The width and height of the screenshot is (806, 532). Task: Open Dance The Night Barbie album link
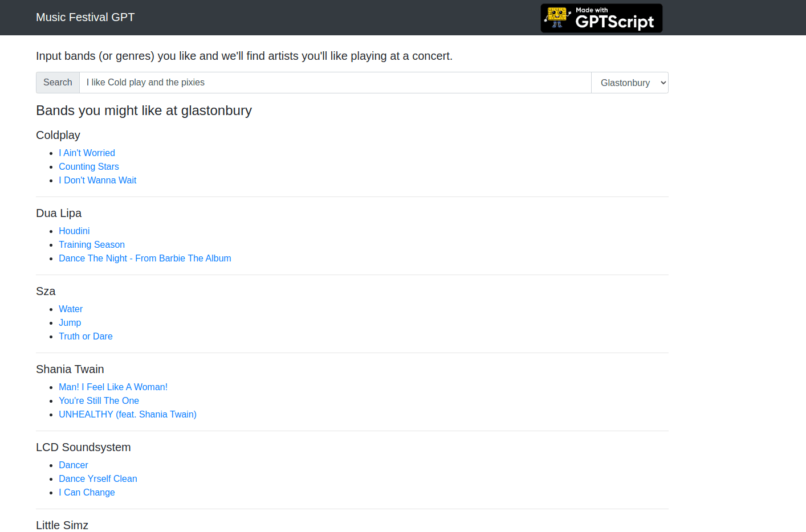click(145, 258)
